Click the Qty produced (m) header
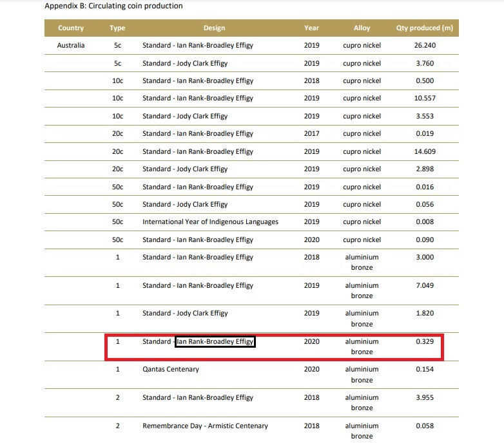The width and height of the screenshot is (504, 443). pyautogui.click(x=425, y=28)
